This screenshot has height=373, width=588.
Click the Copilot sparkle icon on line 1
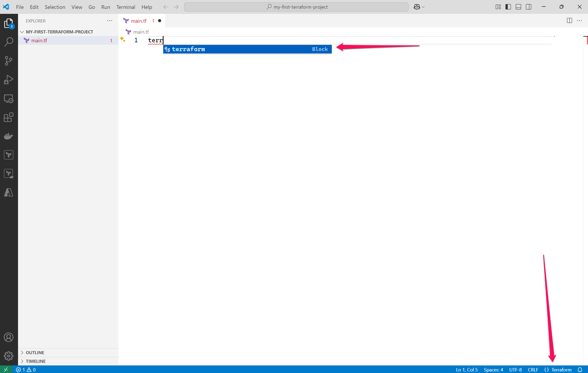(123, 39)
